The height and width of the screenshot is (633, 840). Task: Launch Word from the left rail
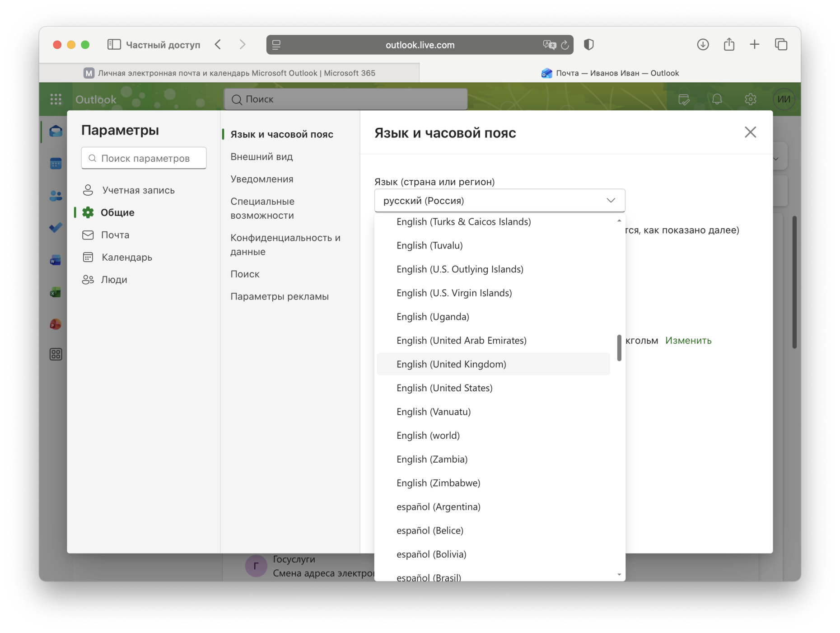(56, 260)
